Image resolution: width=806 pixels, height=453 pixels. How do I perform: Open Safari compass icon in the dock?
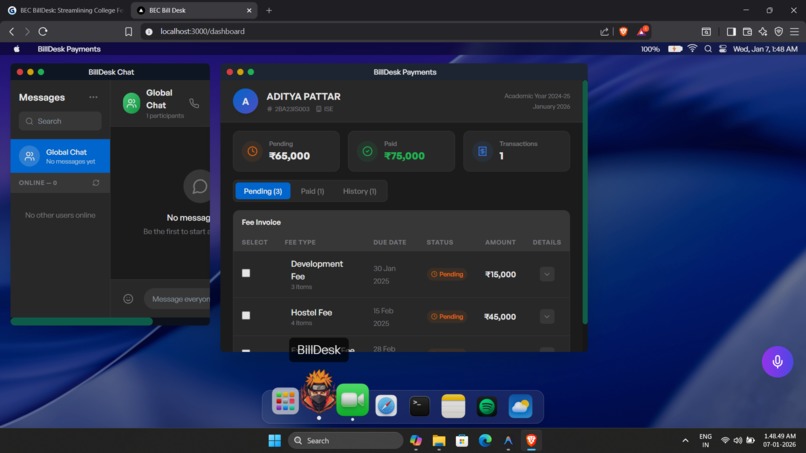pos(386,406)
